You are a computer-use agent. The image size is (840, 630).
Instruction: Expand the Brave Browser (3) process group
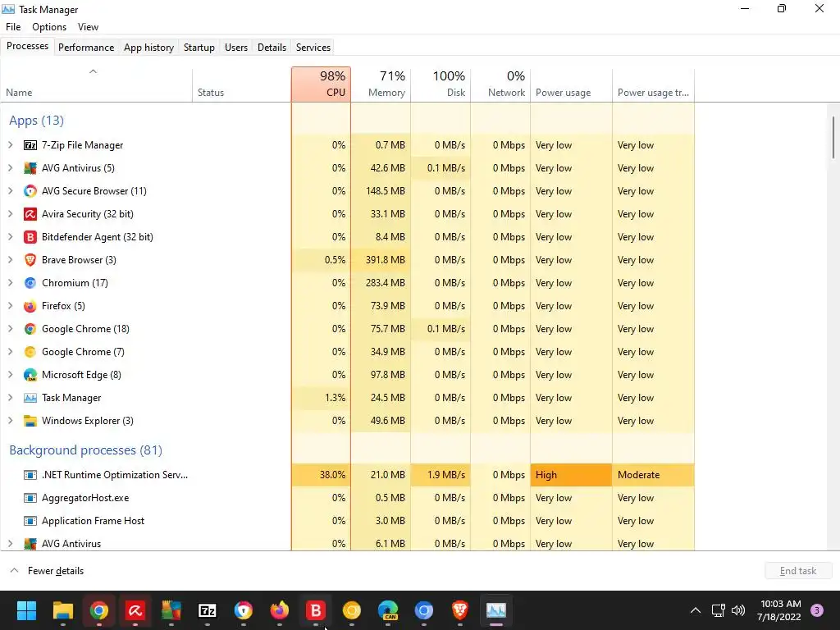10,260
